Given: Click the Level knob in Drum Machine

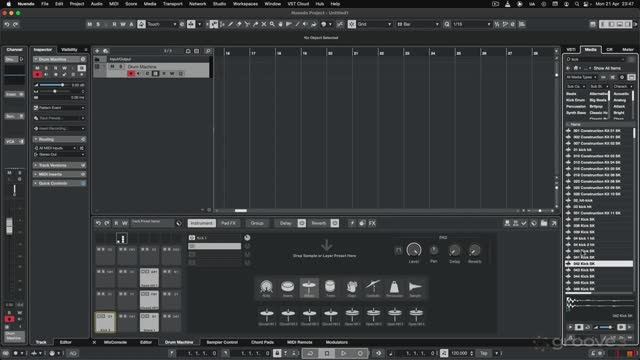Looking at the screenshot, I should pyautogui.click(x=414, y=250).
